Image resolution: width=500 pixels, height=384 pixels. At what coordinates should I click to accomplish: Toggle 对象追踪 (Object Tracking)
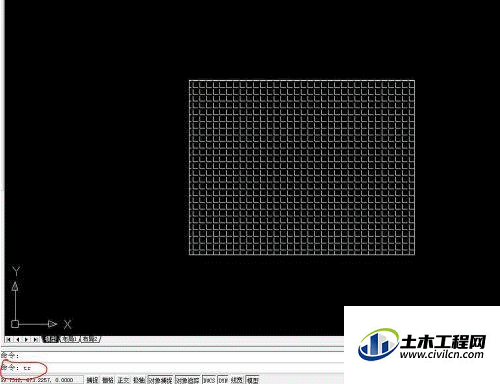[x=187, y=380]
